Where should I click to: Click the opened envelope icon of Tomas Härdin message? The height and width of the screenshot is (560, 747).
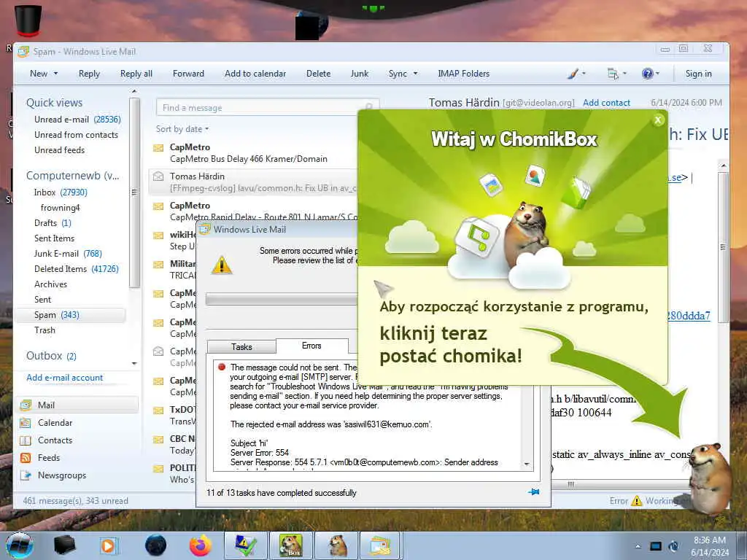click(158, 176)
